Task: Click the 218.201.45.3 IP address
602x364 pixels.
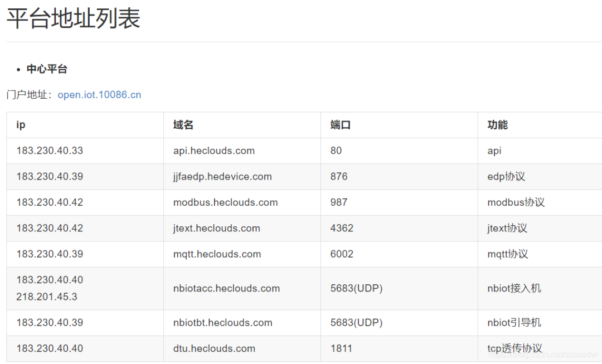Action: pos(46,297)
